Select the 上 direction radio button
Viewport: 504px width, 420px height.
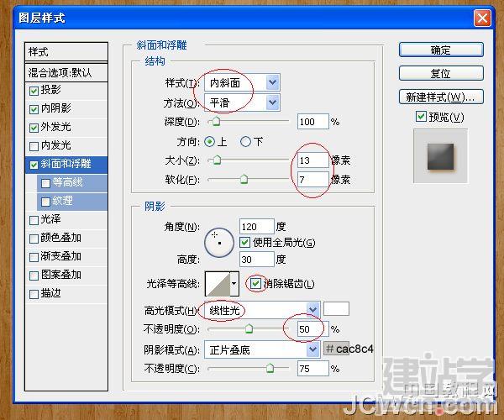[209, 141]
